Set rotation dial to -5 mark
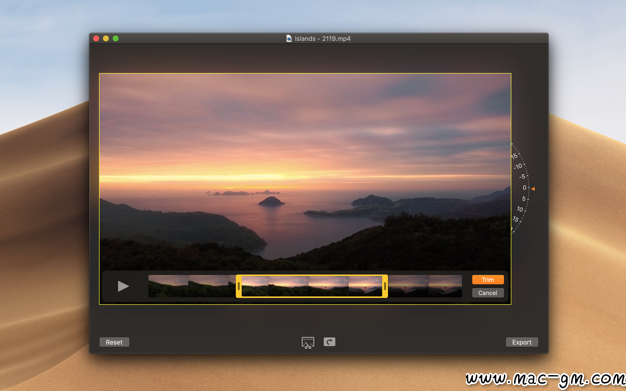The width and height of the screenshot is (626, 391). [x=522, y=177]
